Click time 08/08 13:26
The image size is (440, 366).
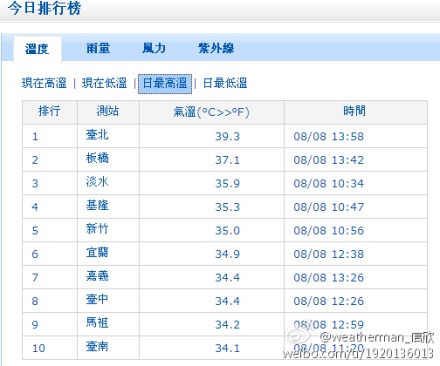329,278
